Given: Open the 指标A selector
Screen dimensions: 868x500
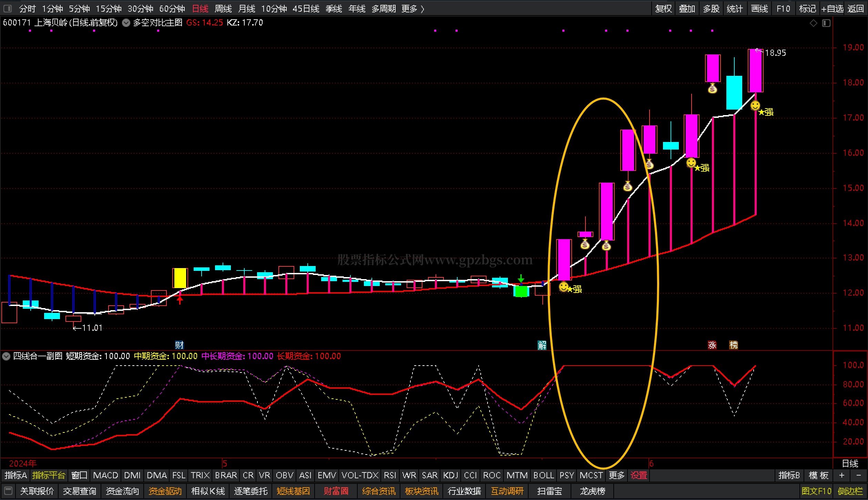Looking at the screenshot, I should (16, 475).
